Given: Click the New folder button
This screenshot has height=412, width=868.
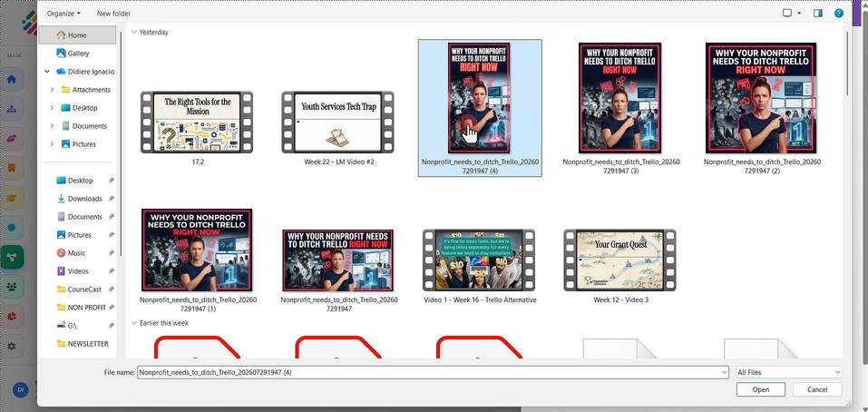Looking at the screenshot, I should click(113, 14).
